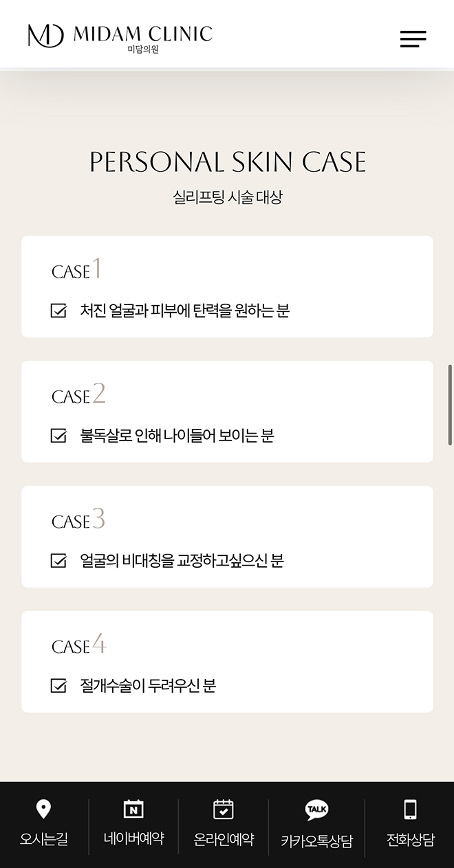Image resolution: width=454 pixels, height=868 pixels.
Task: Open the 오시는길 directions tab label
Action: click(43, 839)
